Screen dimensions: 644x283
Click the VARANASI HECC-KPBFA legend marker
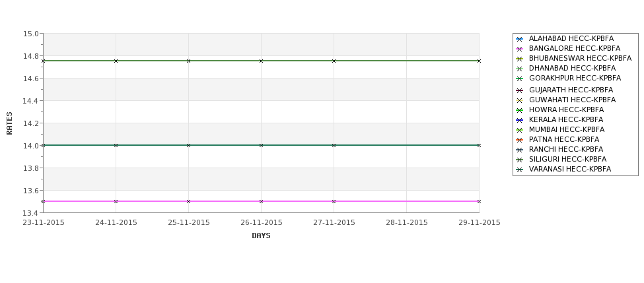(520, 170)
